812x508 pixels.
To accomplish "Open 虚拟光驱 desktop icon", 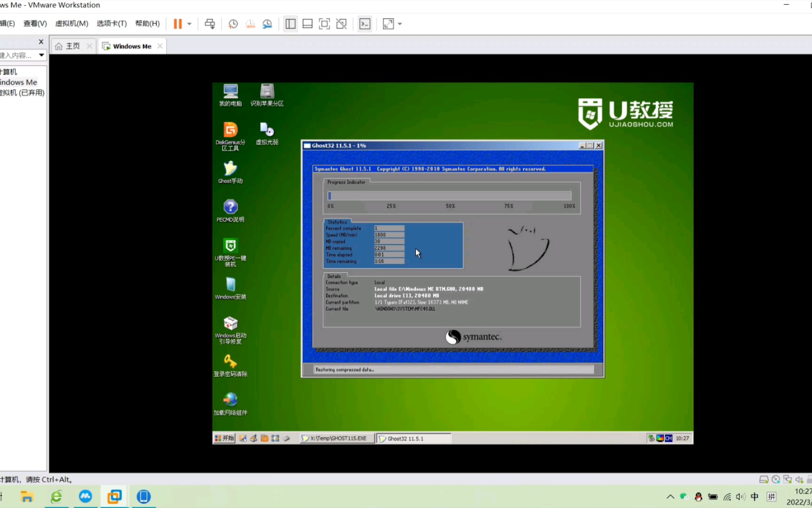I will (x=267, y=134).
